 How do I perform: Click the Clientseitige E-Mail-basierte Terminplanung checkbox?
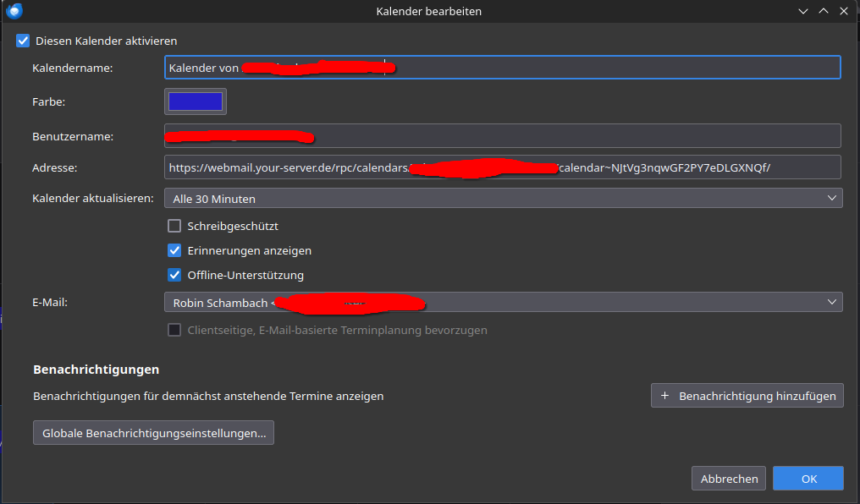tap(174, 330)
